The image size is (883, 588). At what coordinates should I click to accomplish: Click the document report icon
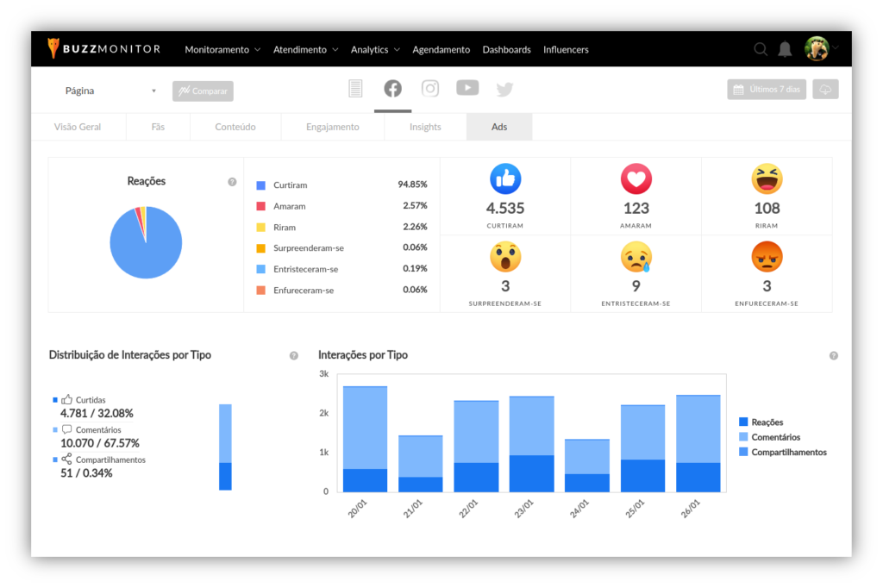pyautogui.click(x=355, y=88)
